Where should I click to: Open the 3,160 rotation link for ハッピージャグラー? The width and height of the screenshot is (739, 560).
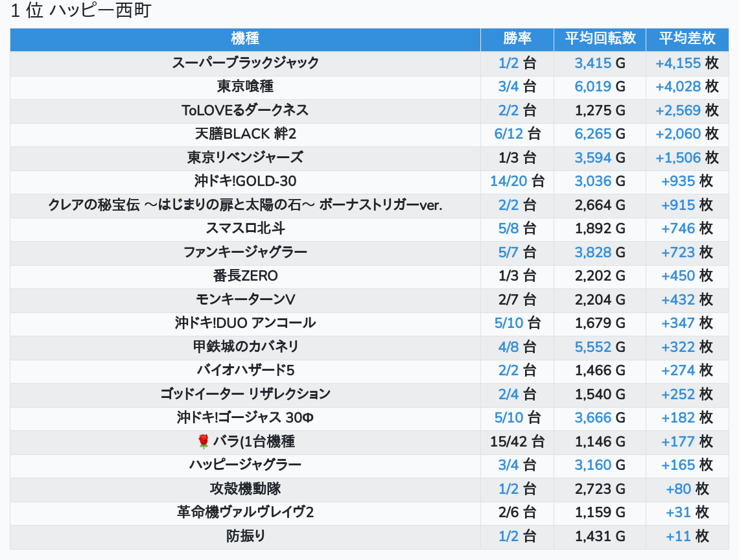(592, 465)
